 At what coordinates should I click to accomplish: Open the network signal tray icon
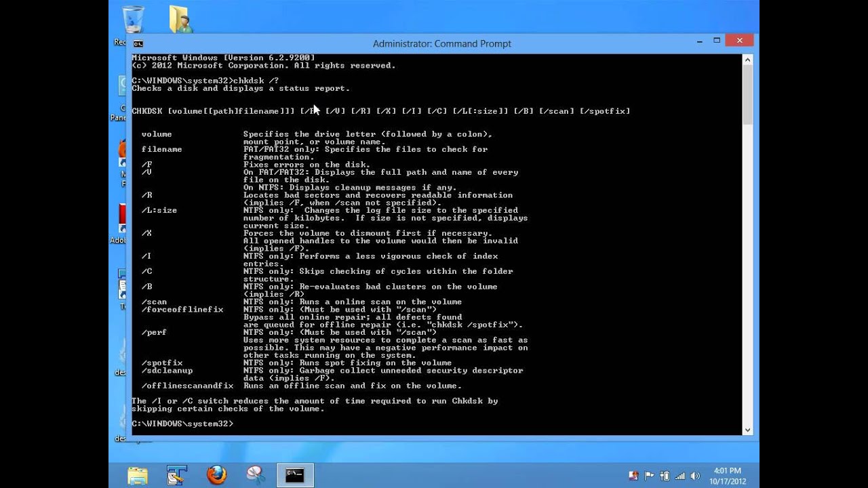pos(680,476)
